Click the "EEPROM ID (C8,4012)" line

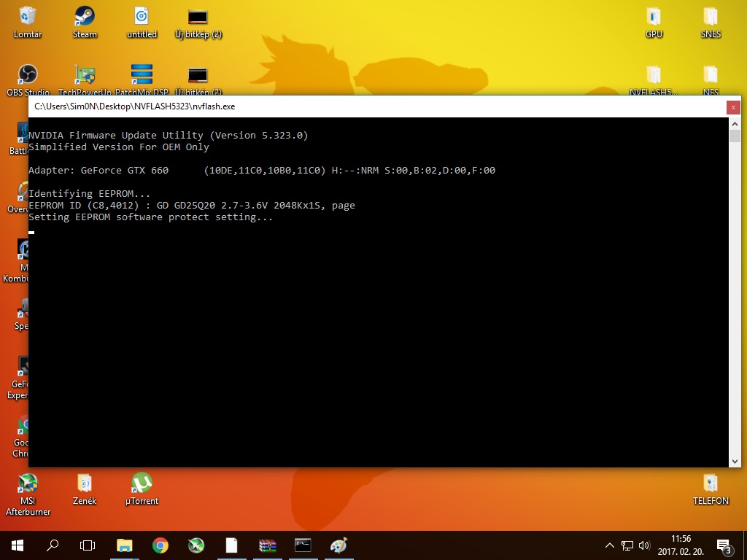click(192, 205)
